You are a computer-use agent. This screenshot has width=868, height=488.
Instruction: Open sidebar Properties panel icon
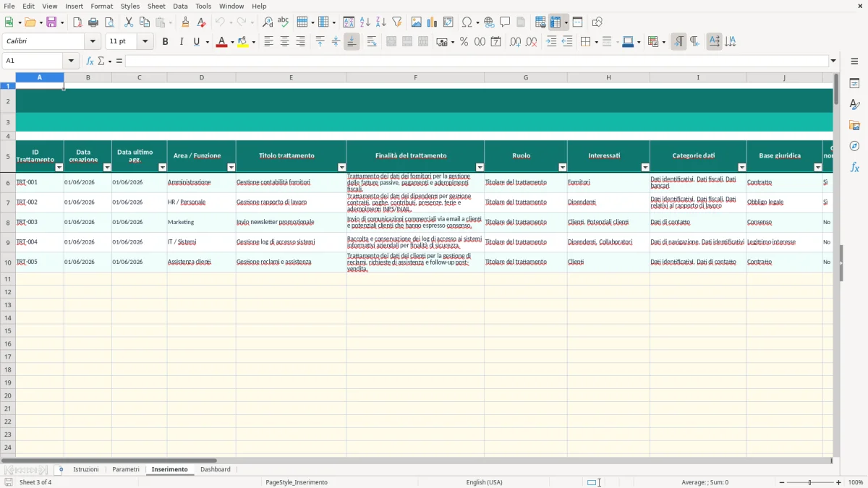click(854, 83)
